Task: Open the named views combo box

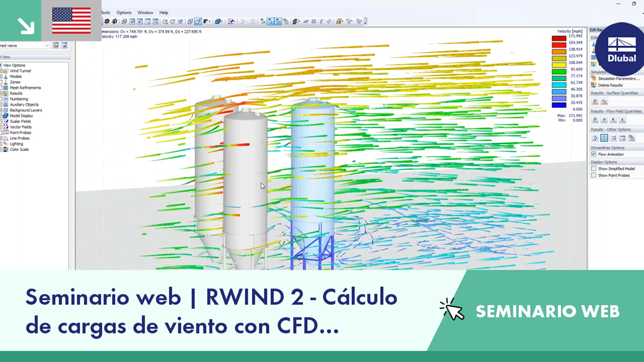Action: [x=25, y=46]
